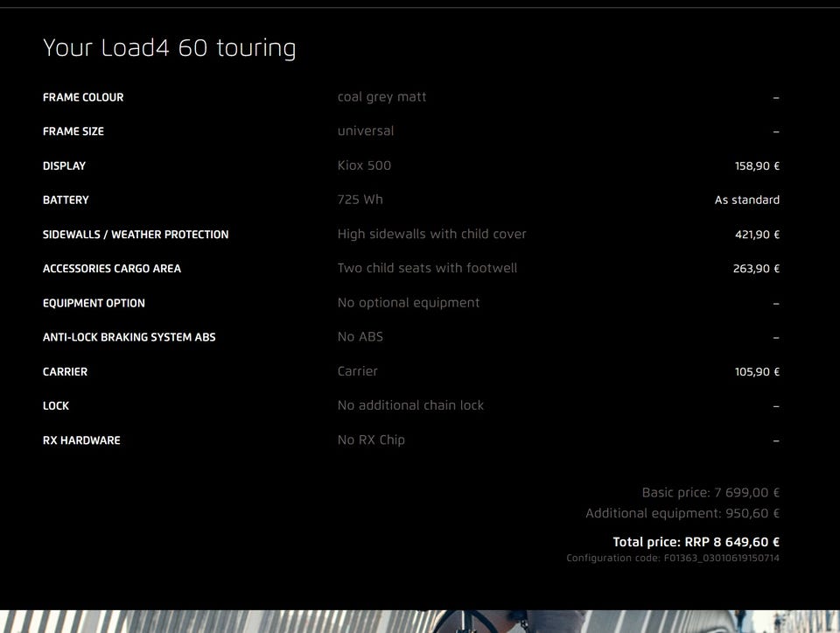Select the BATTERY label

point(66,200)
